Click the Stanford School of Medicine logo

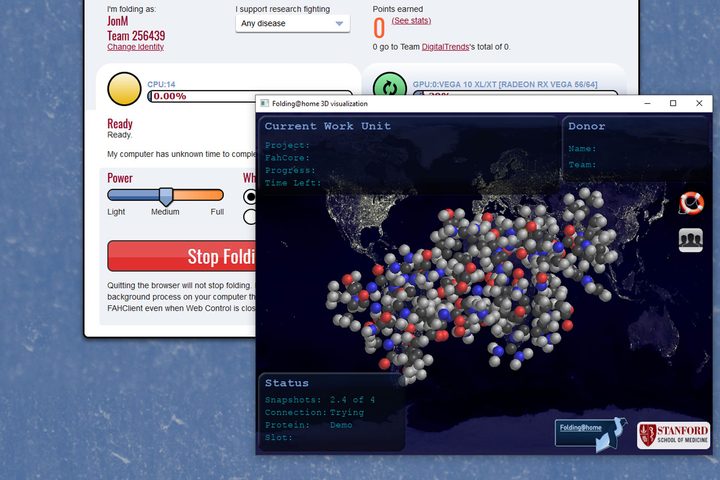(x=673, y=435)
